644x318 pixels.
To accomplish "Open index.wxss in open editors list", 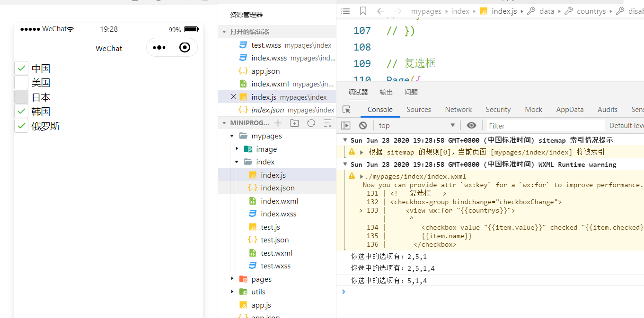I will (277, 58).
